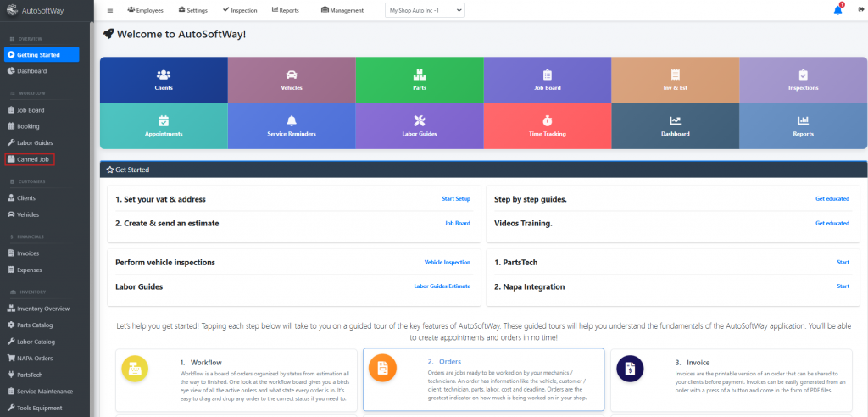Open the Employees menu
Screen dimensions: 868x417
(145, 10)
